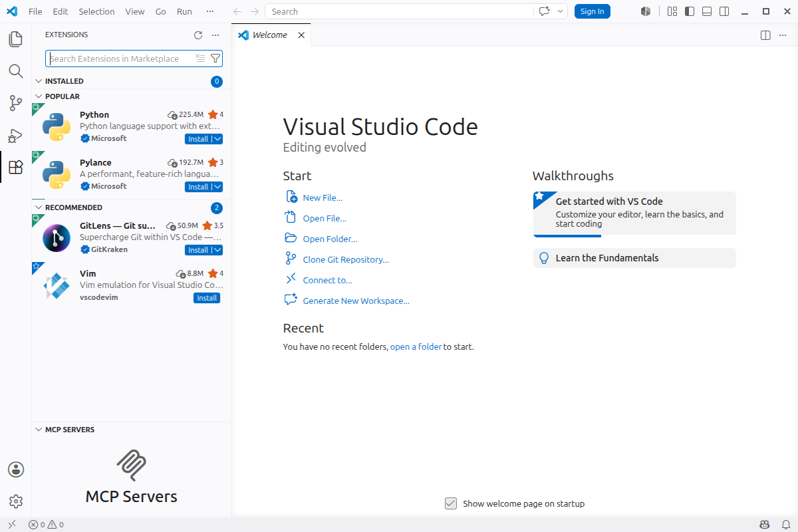The image size is (798, 532).
Task: Select the Welcome tab
Action: pyautogui.click(x=271, y=35)
